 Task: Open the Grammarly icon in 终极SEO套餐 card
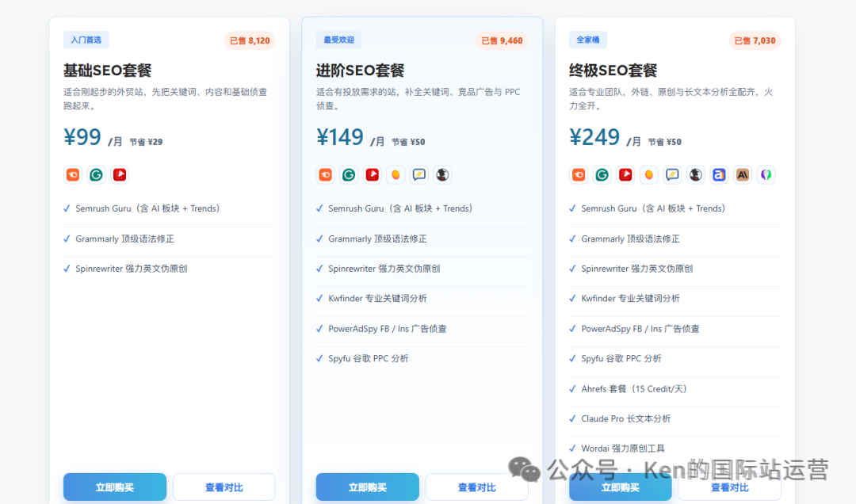click(x=602, y=174)
